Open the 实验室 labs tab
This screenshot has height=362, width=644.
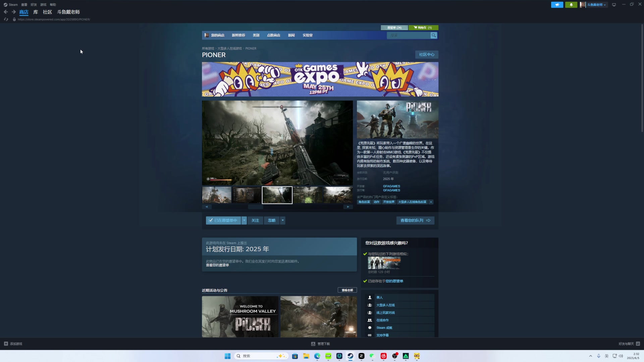click(x=308, y=35)
